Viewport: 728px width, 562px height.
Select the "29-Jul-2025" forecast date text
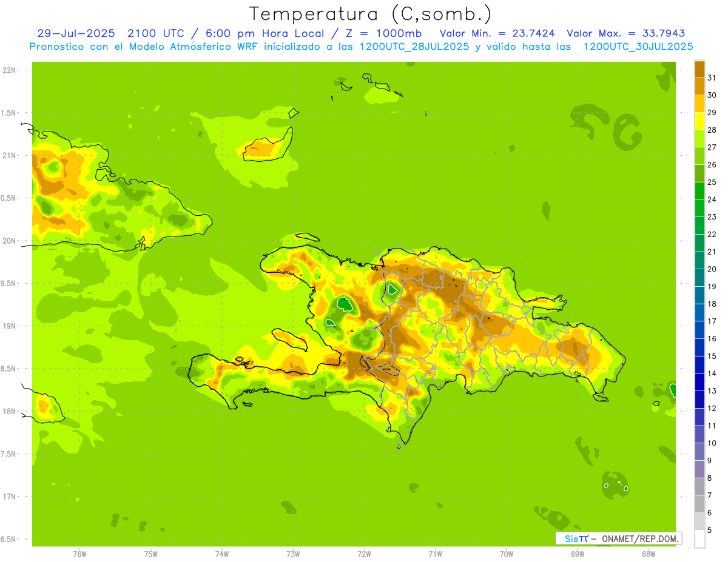pos(76,33)
